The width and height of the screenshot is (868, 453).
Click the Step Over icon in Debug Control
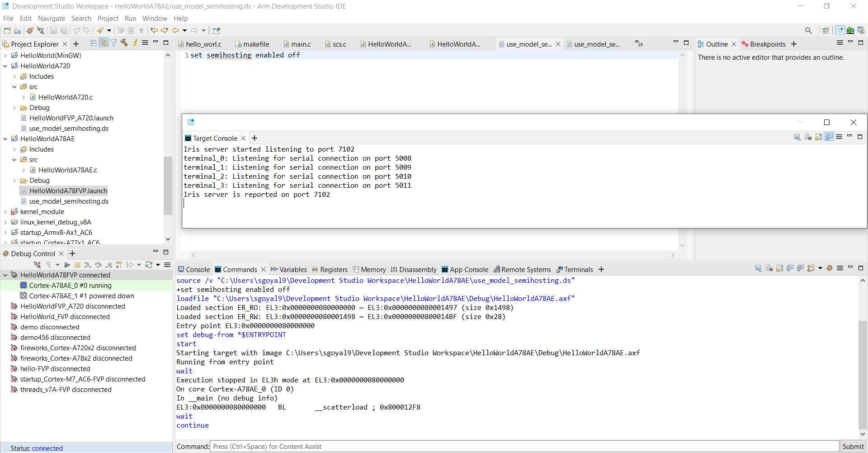(98, 265)
